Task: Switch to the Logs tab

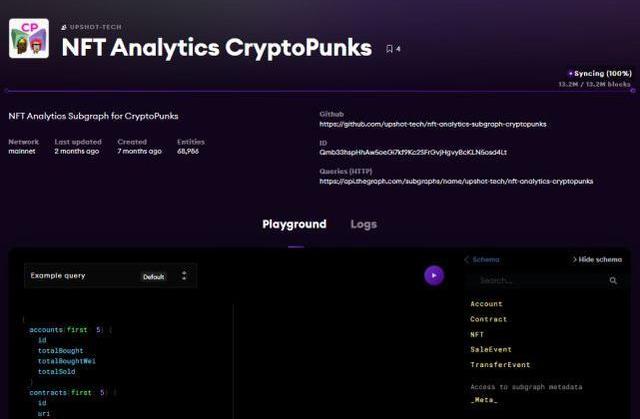Action: click(x=363, y=224)
